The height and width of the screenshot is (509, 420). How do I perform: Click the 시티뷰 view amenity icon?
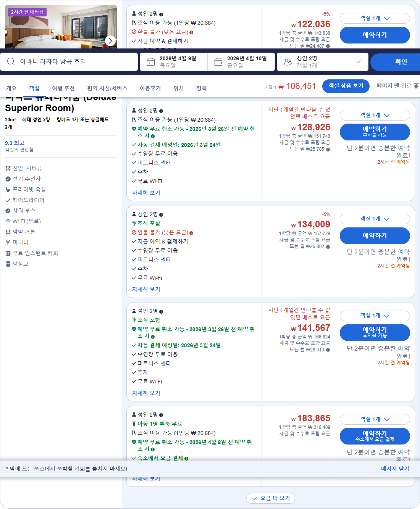click(8, 168)
